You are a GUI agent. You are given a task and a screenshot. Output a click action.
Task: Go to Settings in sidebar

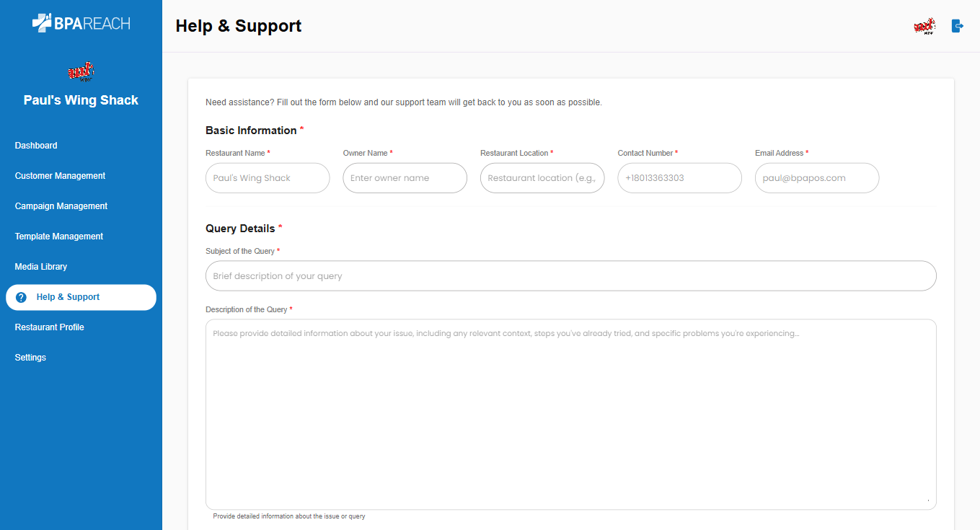(30, 358)
